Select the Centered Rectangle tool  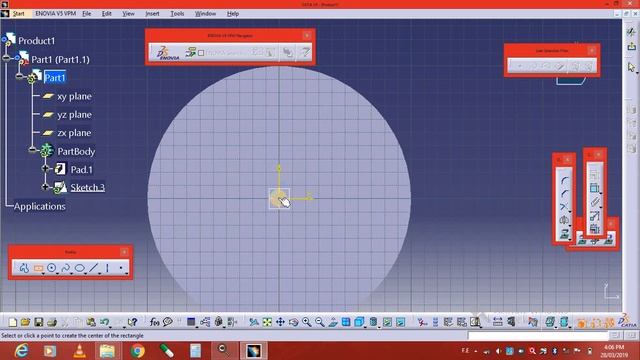(x=38, y=268)
